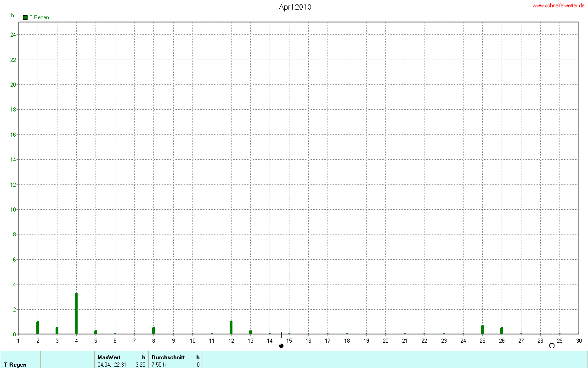Screen dimensions: 588x368
Task: Click the green rain bar for day 4
Action: [76, 313]
